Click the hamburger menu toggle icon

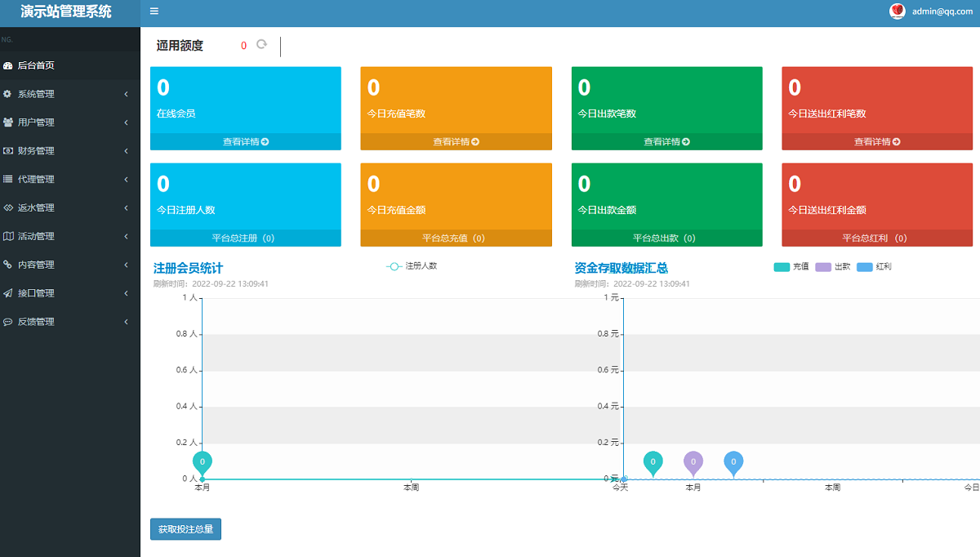click(154, 11)
